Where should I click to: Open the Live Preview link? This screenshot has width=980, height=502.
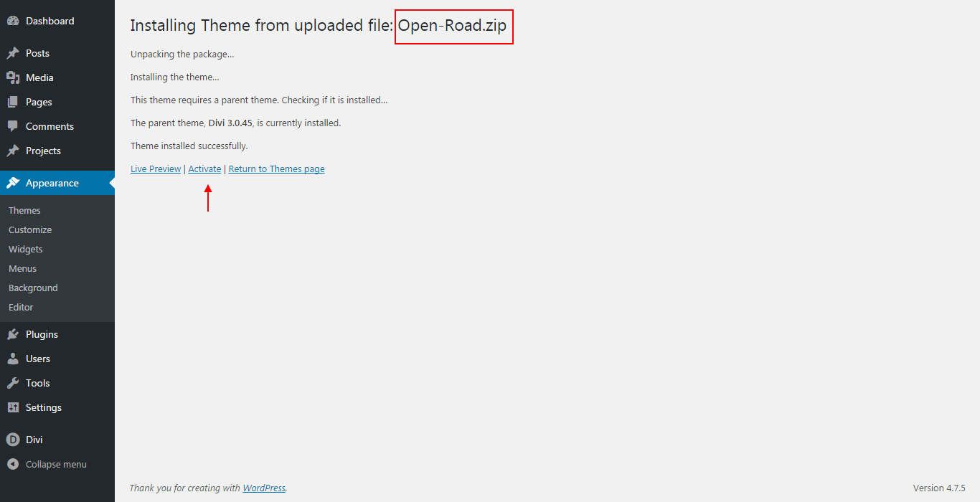[156, 169]
